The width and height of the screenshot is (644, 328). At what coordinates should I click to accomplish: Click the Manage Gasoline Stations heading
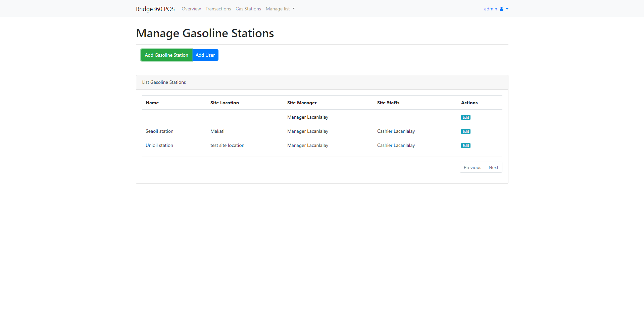click(205, 33)
